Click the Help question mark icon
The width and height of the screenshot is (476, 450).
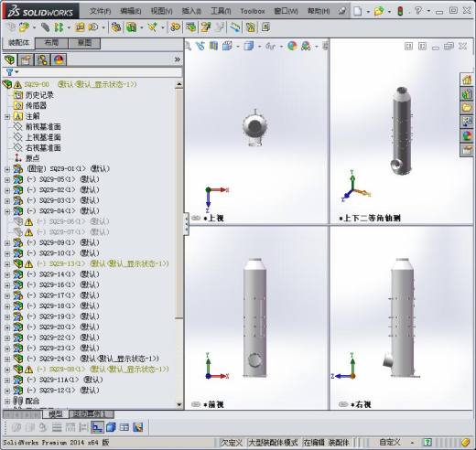418,11
